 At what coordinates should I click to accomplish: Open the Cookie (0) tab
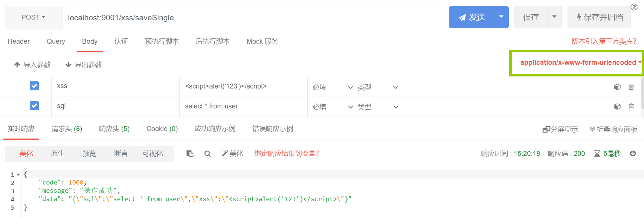(x=162, y=129)
